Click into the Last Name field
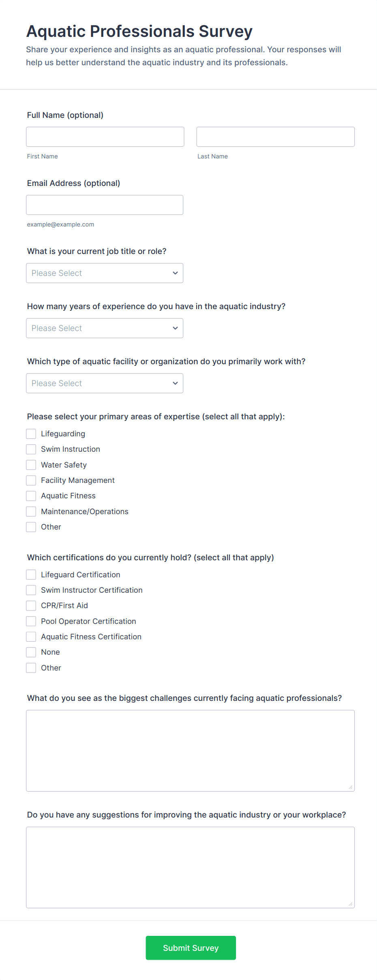377x980 pixels. [275, 137]
